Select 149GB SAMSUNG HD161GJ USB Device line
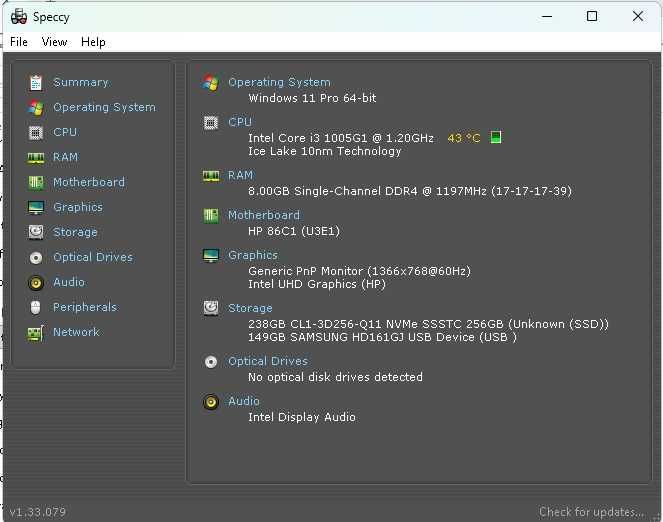Screen dimensions: 663x522 pos(382,337)
